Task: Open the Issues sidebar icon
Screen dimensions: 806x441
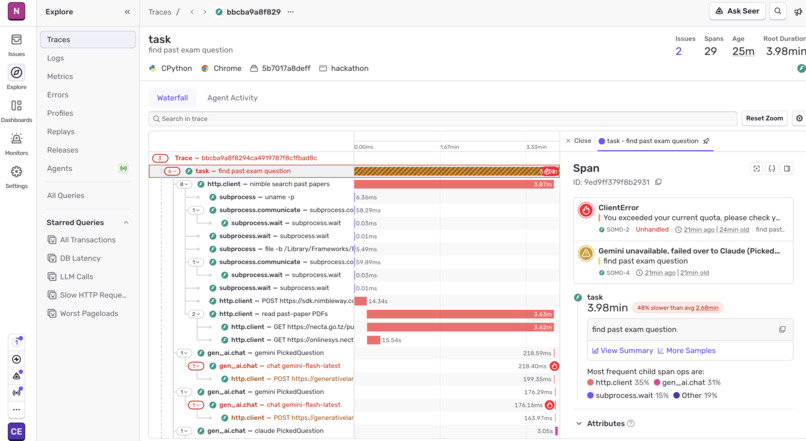Action: click(16, 40)
